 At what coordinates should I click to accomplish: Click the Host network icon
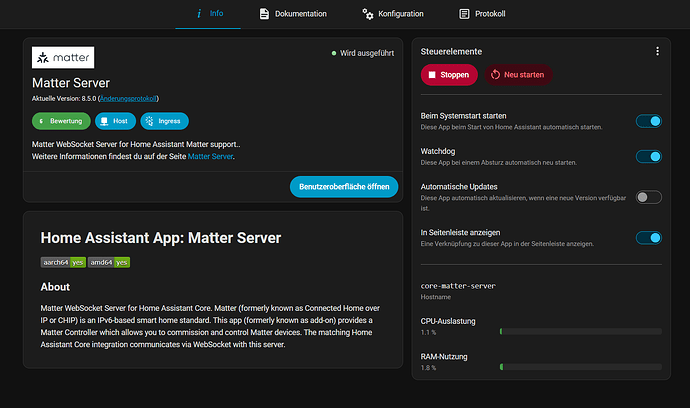[x=104, y=121]
